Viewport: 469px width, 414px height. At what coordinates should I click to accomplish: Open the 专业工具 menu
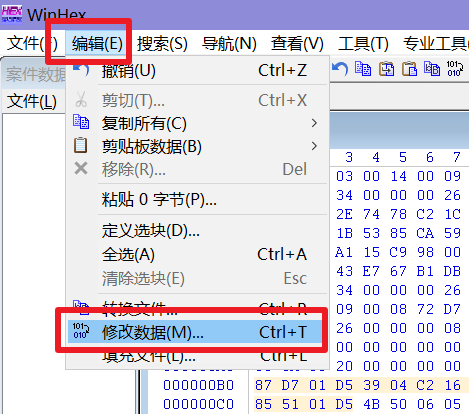click(x=435, y=44)
